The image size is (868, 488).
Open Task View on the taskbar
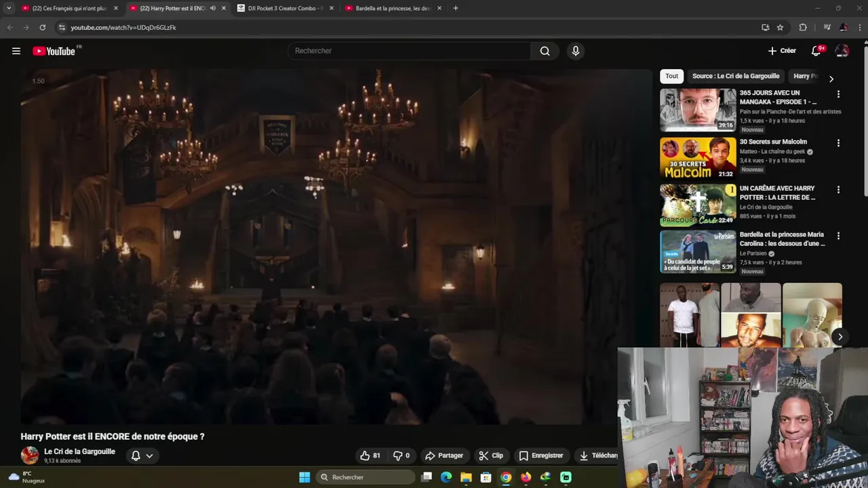pyautogui.click(x=427, y=477)
